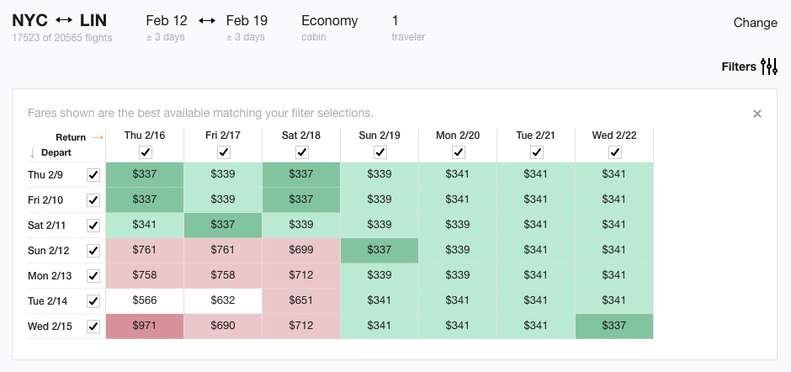Click the arrows between Feb 12 and Feb 19
The image size is (791, 372).
(x=207, y=21)
